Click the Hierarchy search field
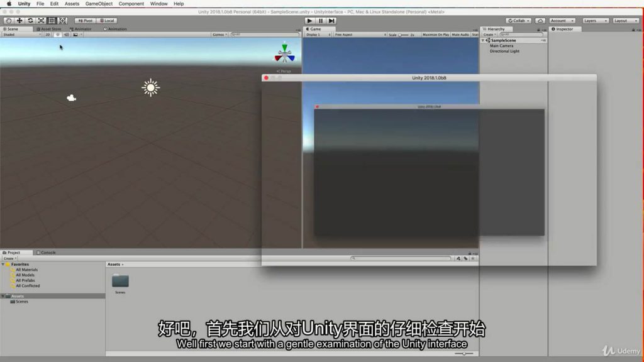Screen dimensions: 644x362 click(x=521, y=35)
